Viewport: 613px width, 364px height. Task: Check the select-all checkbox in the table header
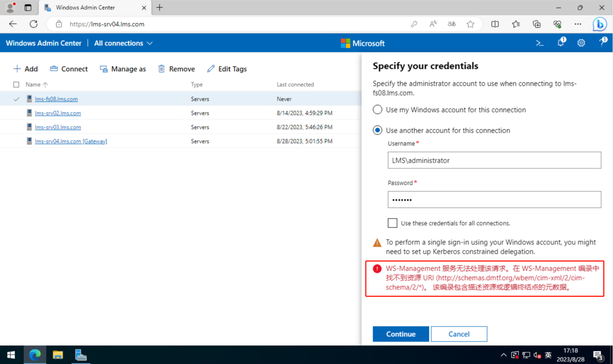(x=16, y=84)
